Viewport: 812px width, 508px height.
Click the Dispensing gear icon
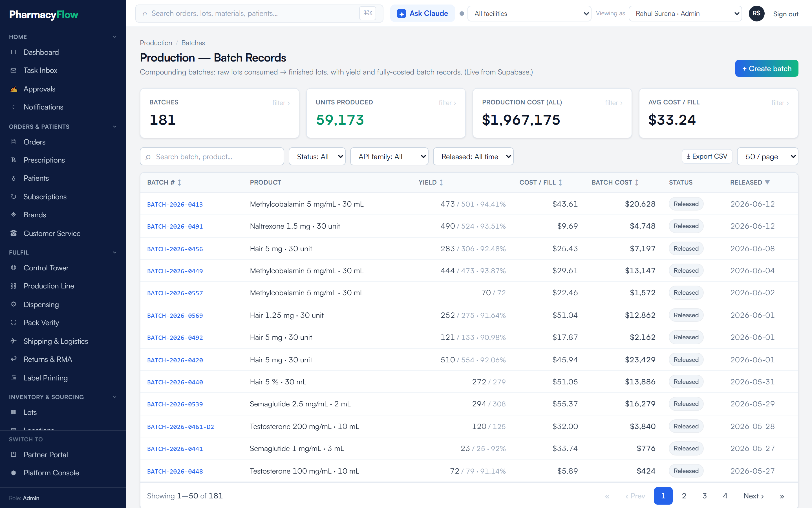(14, 305)
